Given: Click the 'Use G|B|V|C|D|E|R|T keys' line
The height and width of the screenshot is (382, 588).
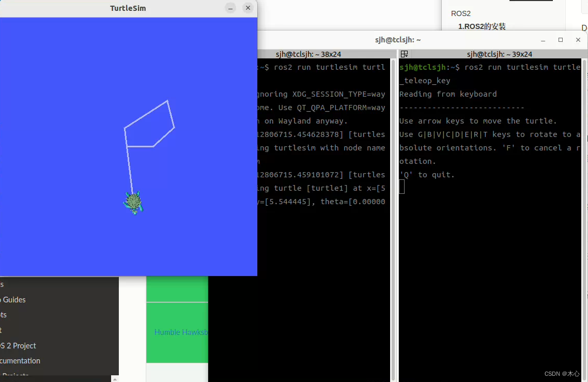Looking at the screenshot, I should 490,134.
